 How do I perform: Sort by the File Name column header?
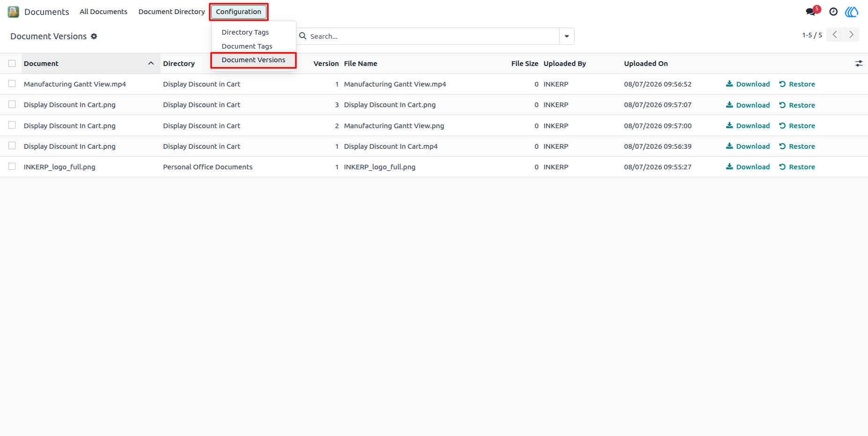click(360, 64)
